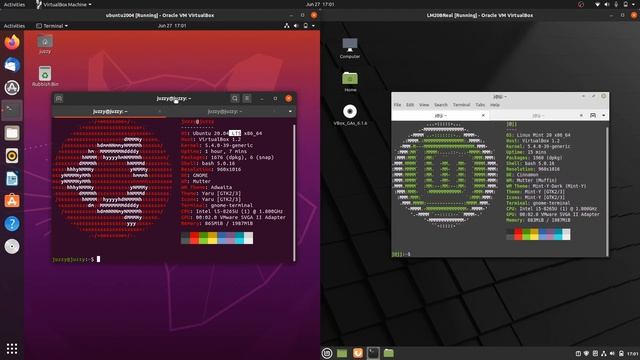Open Ubuntu Software from the dock
Image resolution: width=640 pixels, height=360 pixels.
[x=12, y=201]
